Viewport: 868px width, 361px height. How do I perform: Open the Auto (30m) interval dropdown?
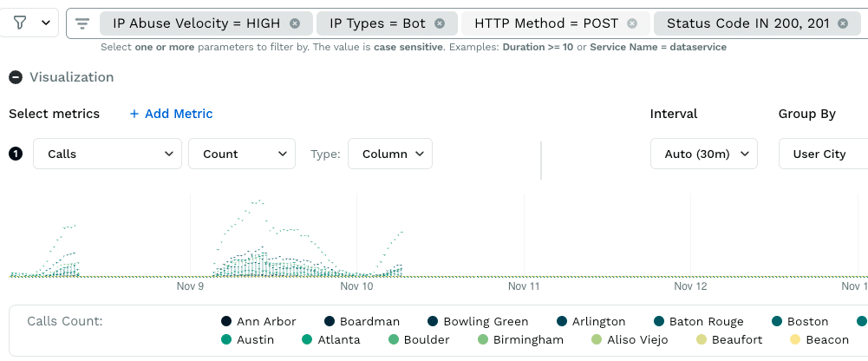click(x=704, y=154)
